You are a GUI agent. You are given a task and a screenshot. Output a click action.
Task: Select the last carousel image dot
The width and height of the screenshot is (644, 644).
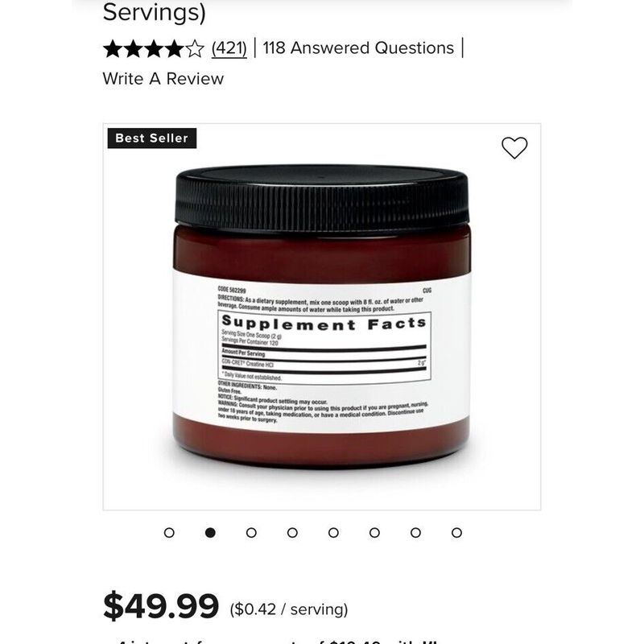pos(456,533)
